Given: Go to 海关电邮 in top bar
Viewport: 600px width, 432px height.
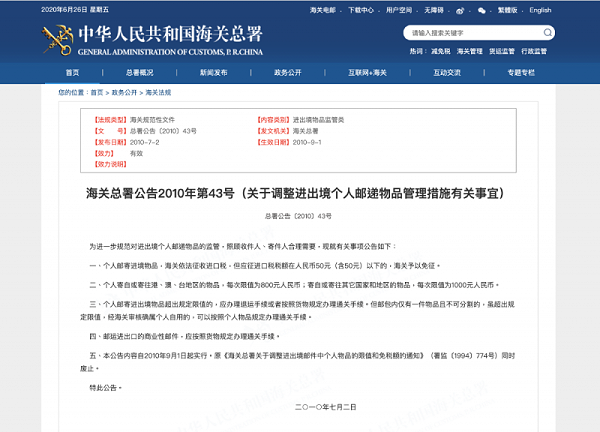Looking at the screenshot, I should tap(323, 10).
